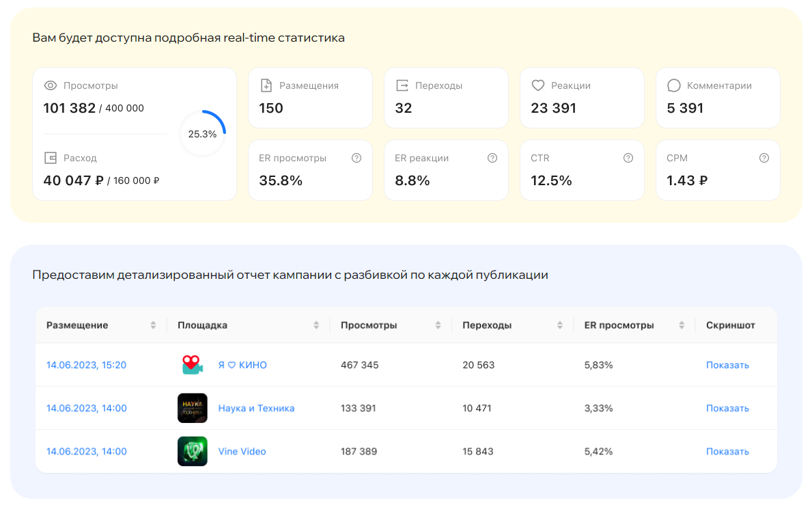The width and height of the screenshot is (812, 505).
Task: Click the Наука и Техника channel avatar
Action: (x=192, y=408)
